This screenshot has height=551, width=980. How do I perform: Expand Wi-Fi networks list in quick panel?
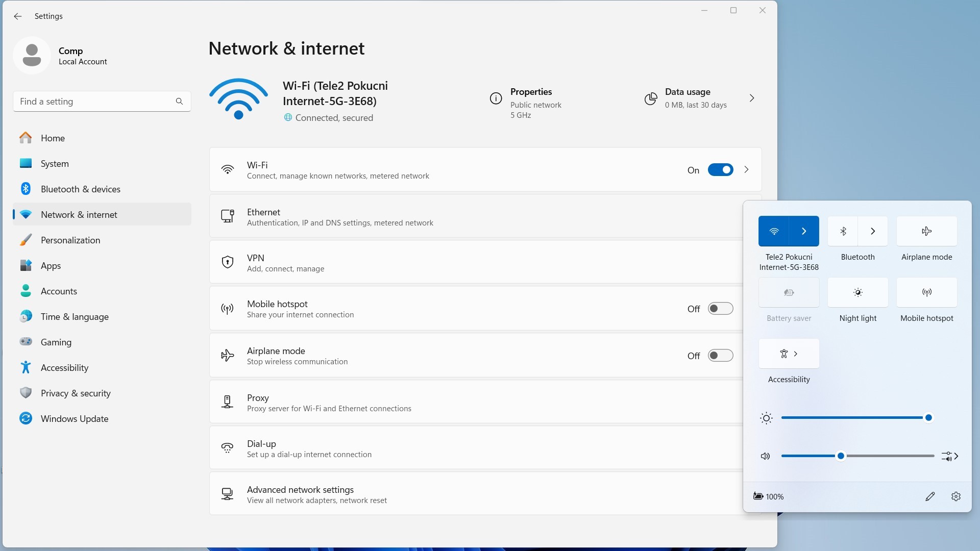point(804,231)
